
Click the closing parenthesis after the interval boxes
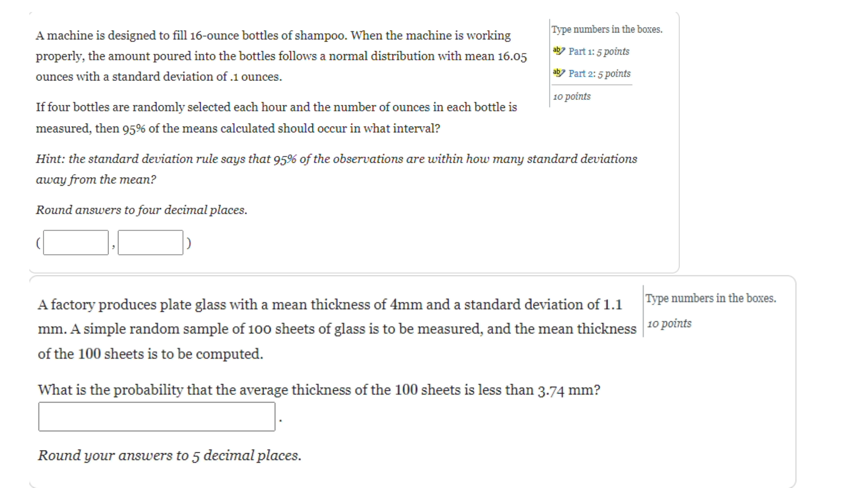coord(189,243)
